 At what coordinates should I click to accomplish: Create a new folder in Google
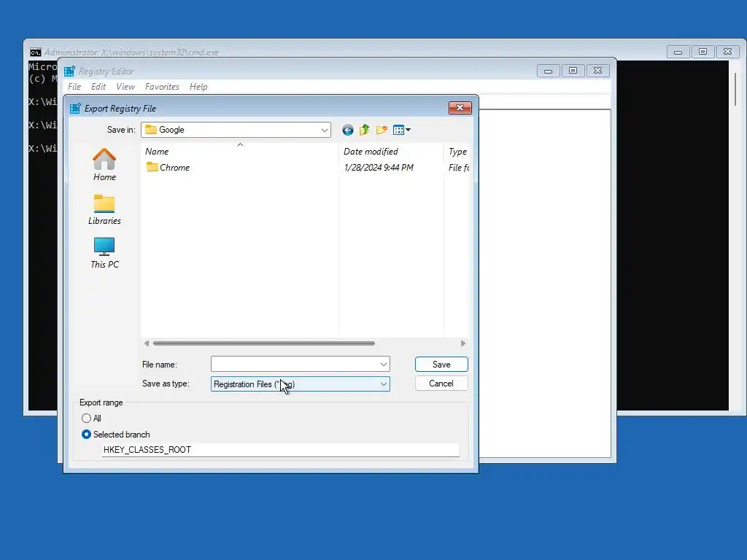pyautogui.click(x=382, y=130)
